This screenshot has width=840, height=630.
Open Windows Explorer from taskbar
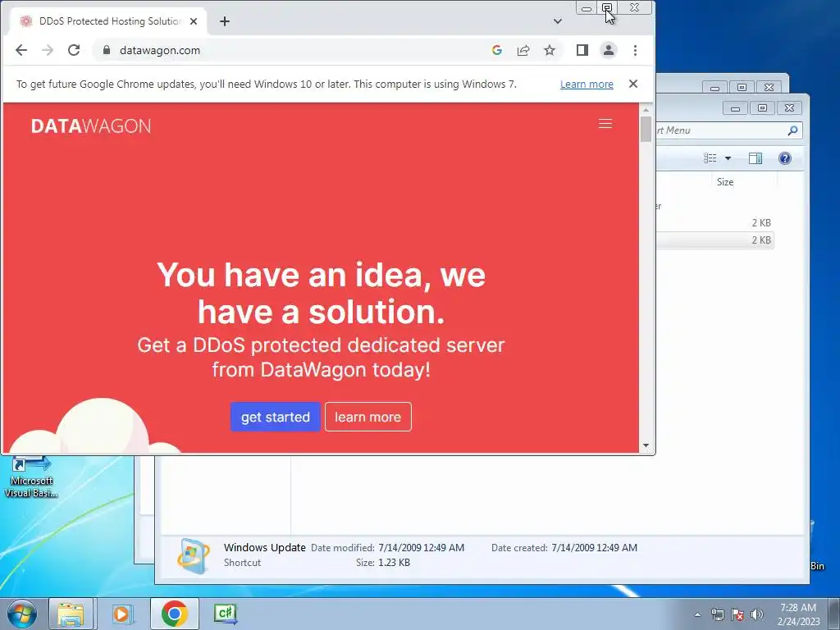pyautogui.click(x=71, y=614)
